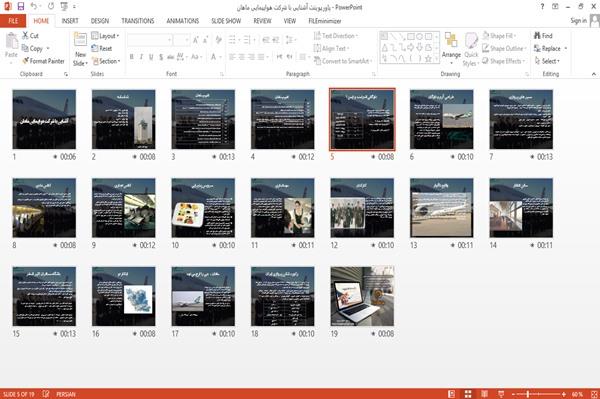Viewport: 600px width, 399px height.
Task: Open the Shape Fill dropdown
Action: (499, 36)
